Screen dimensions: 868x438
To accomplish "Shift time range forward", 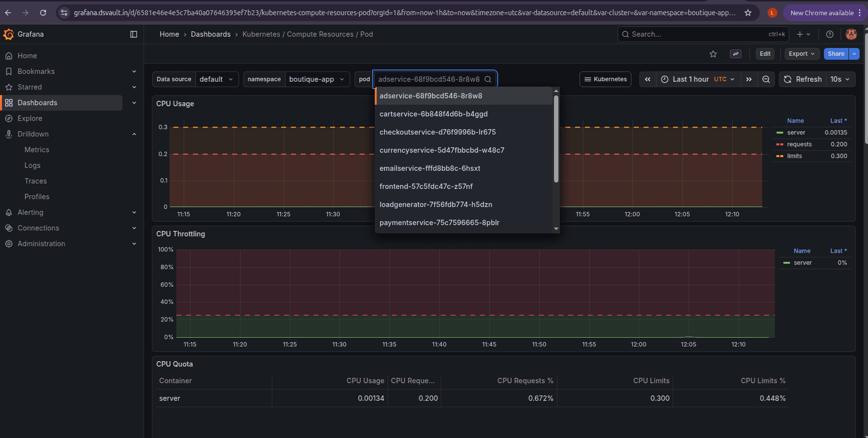I will click(x=749, y=79).
